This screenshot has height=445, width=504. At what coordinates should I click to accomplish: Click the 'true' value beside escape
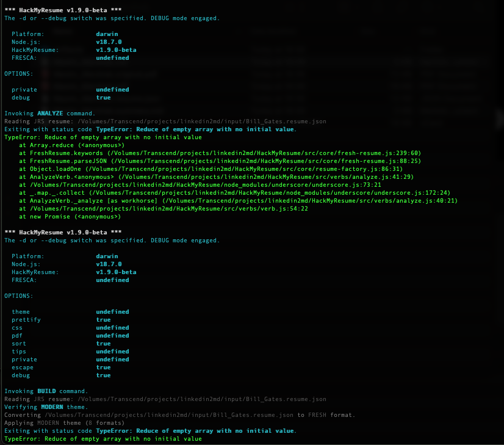(x=103, y=367)
